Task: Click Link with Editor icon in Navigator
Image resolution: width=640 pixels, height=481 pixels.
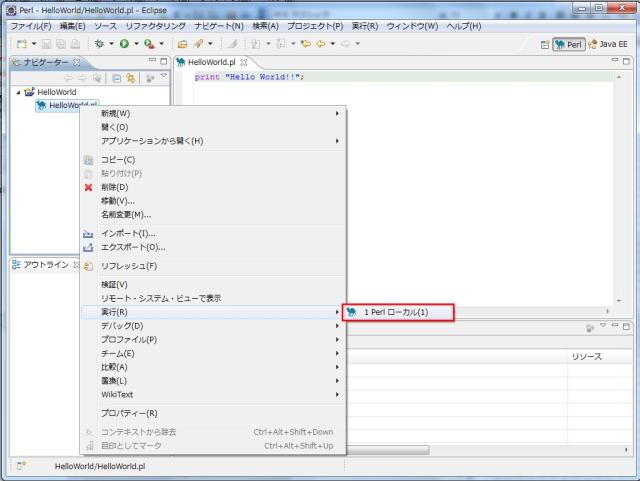Action: coord(131,77)
